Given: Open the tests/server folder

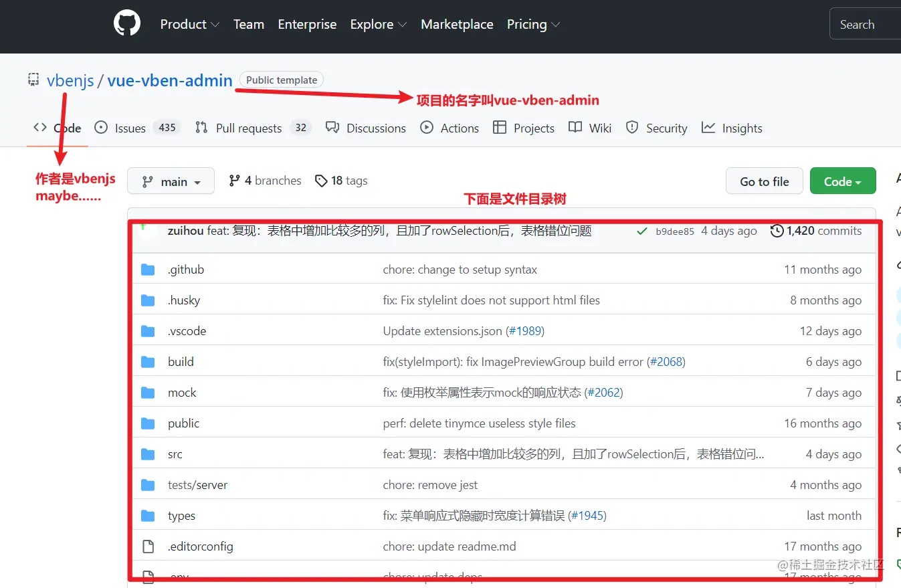Looking at the screenshot, I should click(x=197, y=485).
